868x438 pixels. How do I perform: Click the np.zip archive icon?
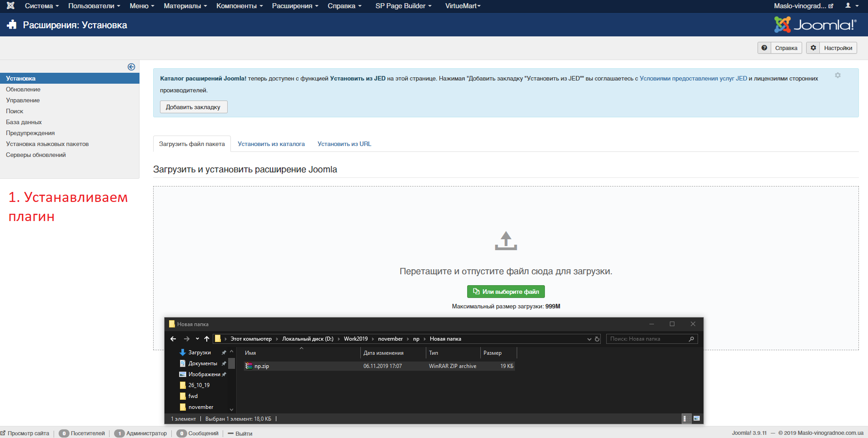pos(249,366)
